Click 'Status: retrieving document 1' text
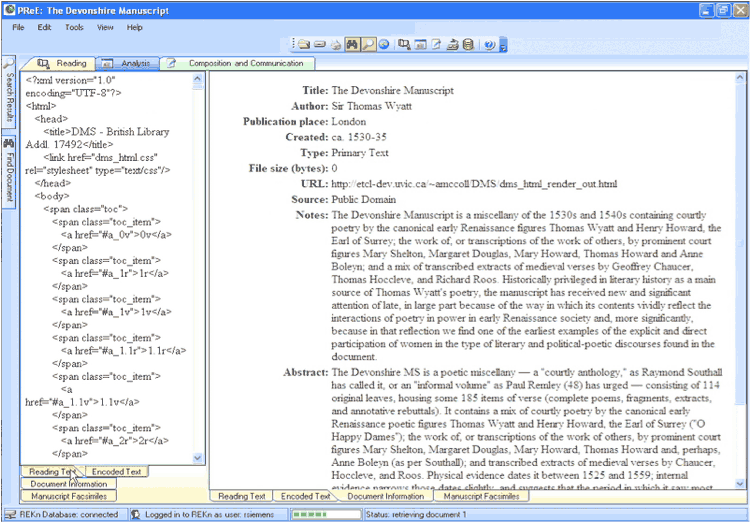The height and width of the screenshot is (523, 751). click(415, 515)
